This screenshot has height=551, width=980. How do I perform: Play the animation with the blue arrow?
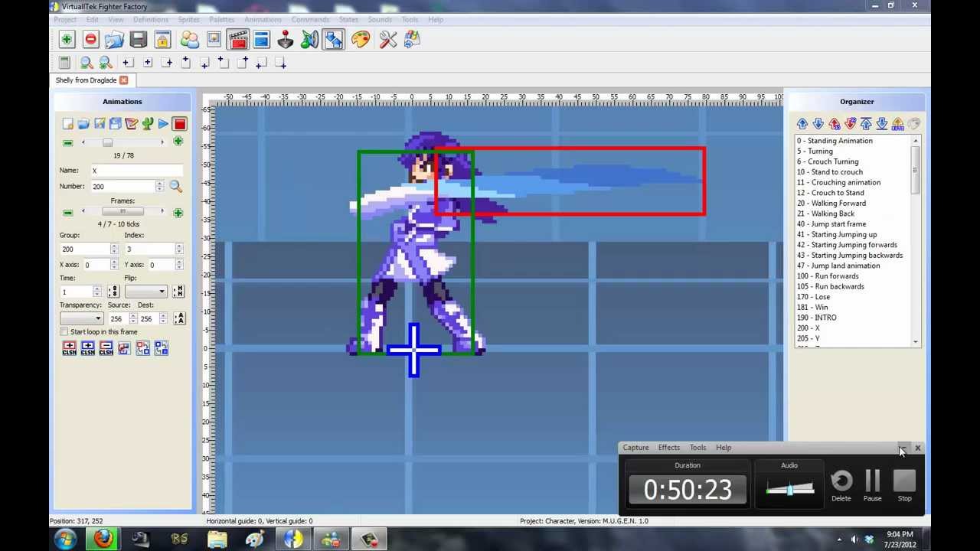tap(163, 123)
